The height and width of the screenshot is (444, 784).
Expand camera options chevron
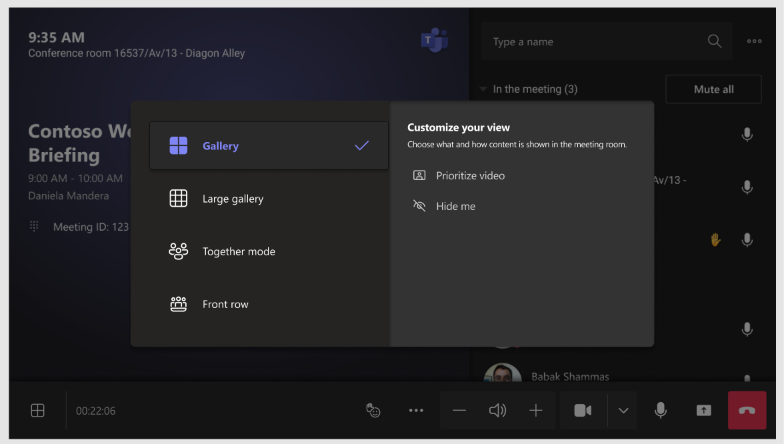point(623,410)
